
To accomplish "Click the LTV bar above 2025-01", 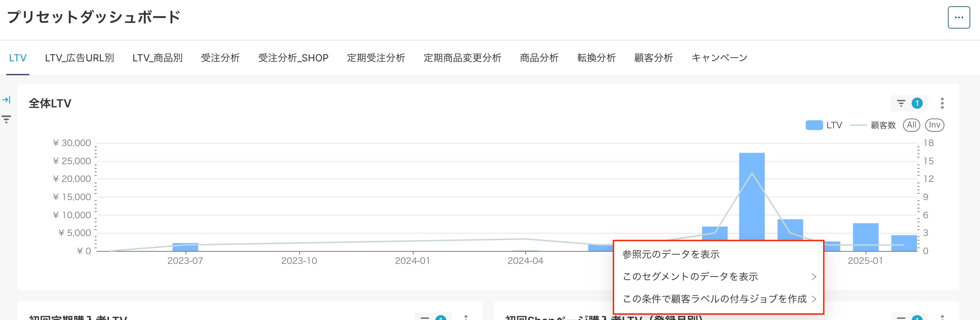I will click(x=866, y=237).
